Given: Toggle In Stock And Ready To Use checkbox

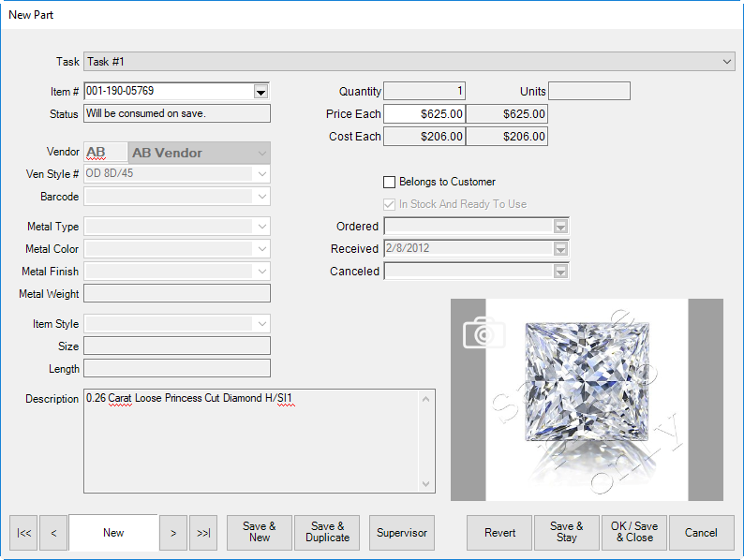Looking at the screenshot, I should tap(390, 204).
